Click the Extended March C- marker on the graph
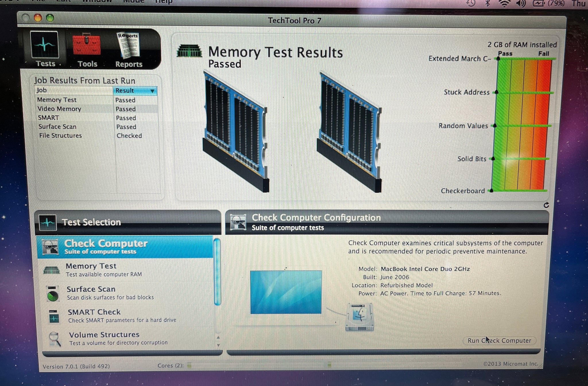Screen dimensions: 588x386 [498, 59]
